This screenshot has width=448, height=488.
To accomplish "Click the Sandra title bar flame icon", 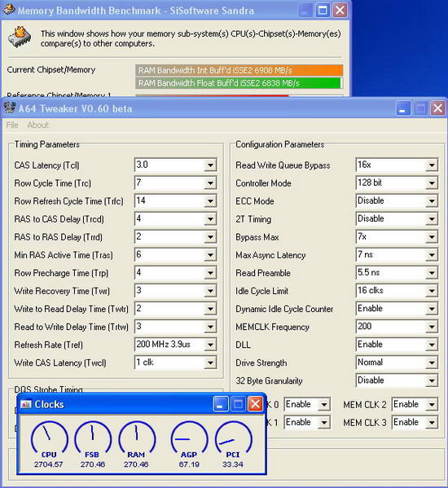I will 8,10.
